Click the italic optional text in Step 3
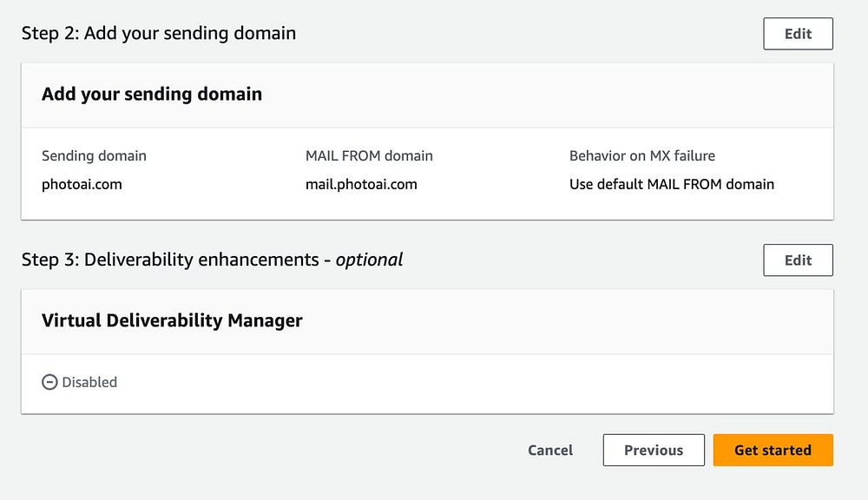868x500 pixels. click(369, 260)
